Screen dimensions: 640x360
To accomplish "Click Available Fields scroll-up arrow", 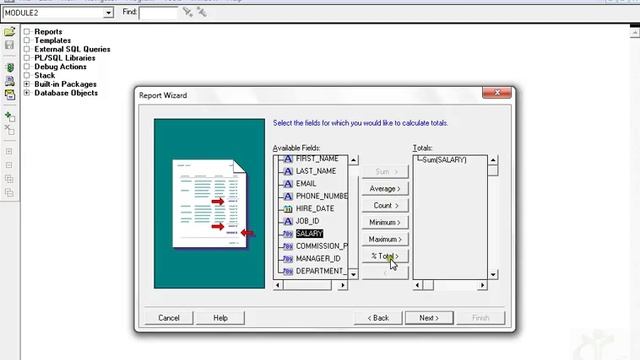I will [x=353, y=160].
